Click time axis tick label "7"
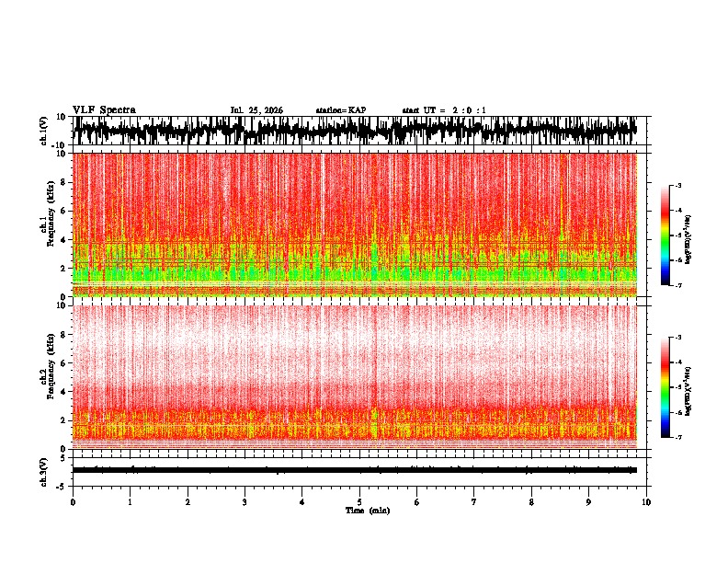Screen dimensions: 728x563 [x=474, y=502]
